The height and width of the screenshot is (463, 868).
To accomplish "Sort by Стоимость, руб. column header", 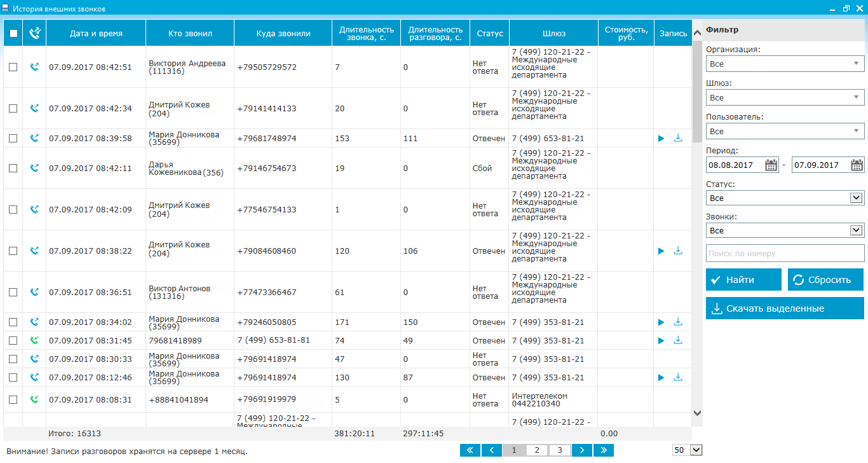I will (626, 33).
